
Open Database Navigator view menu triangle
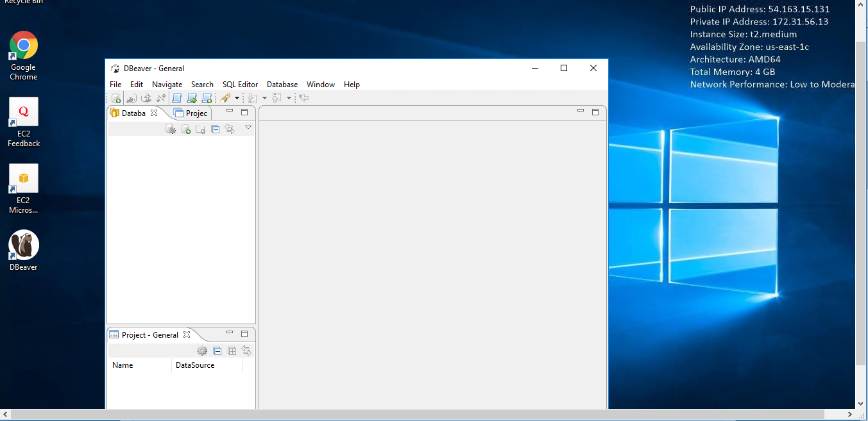pos(248,128)
